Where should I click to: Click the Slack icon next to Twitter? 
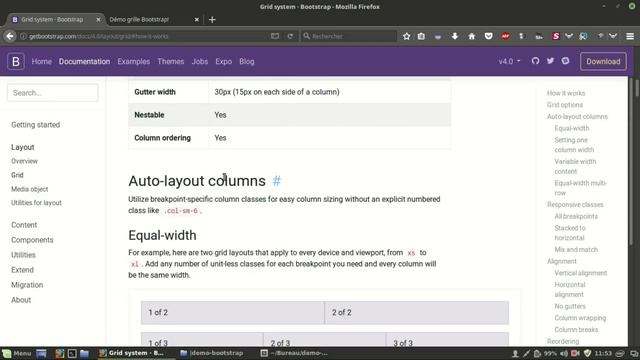pos(565,61)
